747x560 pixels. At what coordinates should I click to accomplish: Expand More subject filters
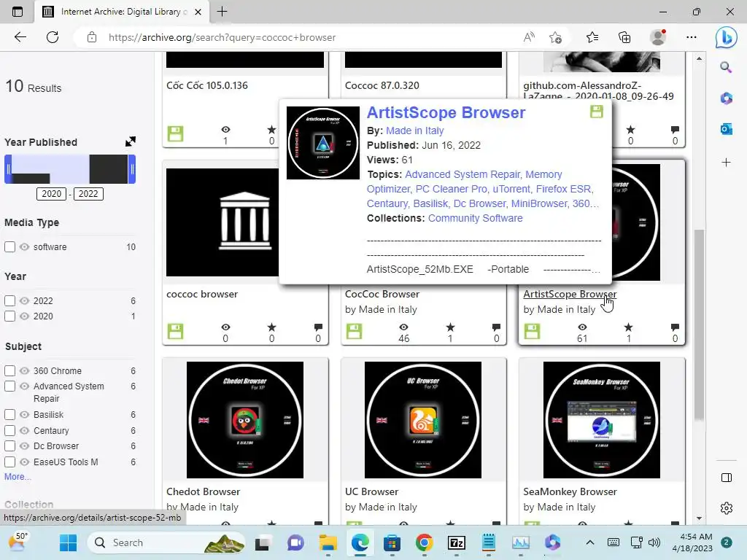(x=18, y=477)
